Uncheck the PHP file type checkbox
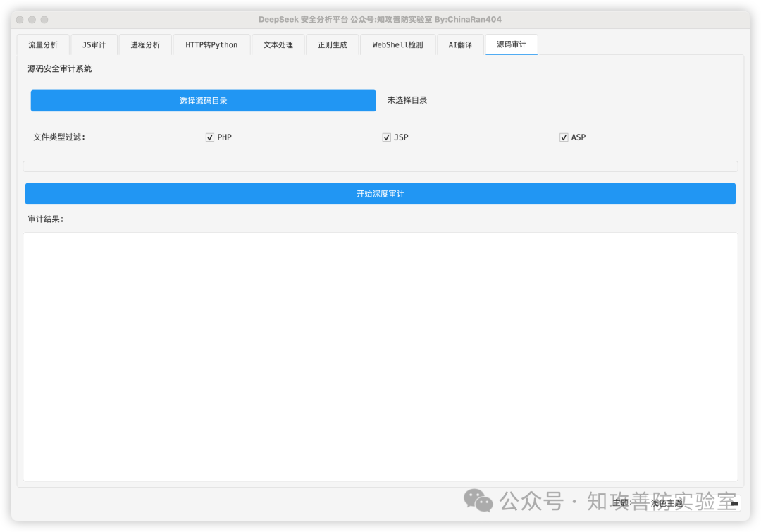The width and height of the screenshot is (761, 532). [210, 137]
